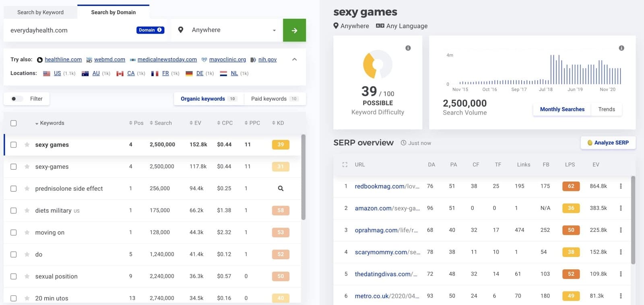
Task: Switch to Paid keywords tab
Action: 275,99
